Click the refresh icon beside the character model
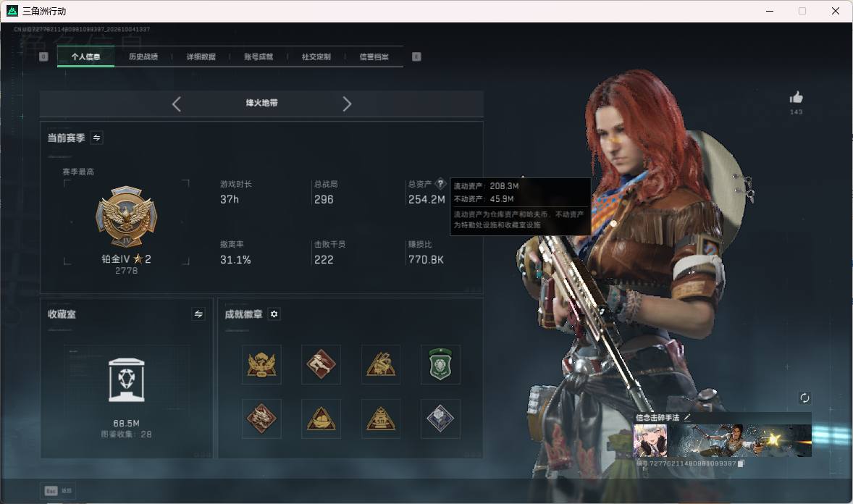This screenshot has height=504, width=853. tap(804, 398)
